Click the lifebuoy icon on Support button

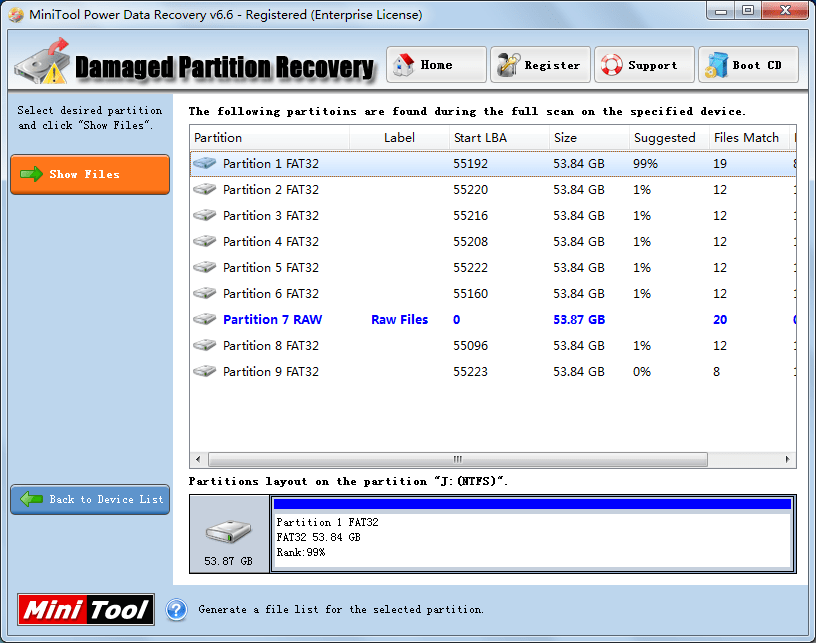[x=611, y=65]
